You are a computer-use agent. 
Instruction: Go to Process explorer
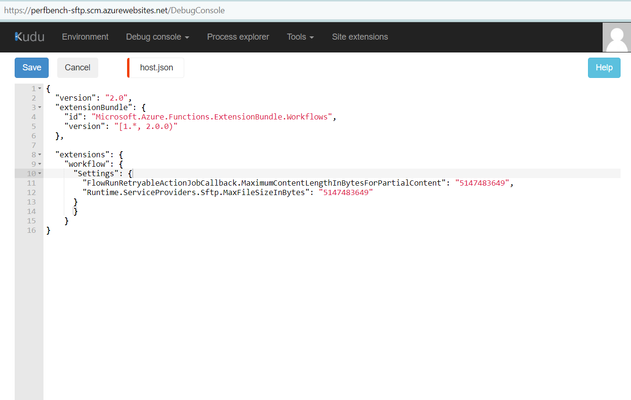[238, 37]
